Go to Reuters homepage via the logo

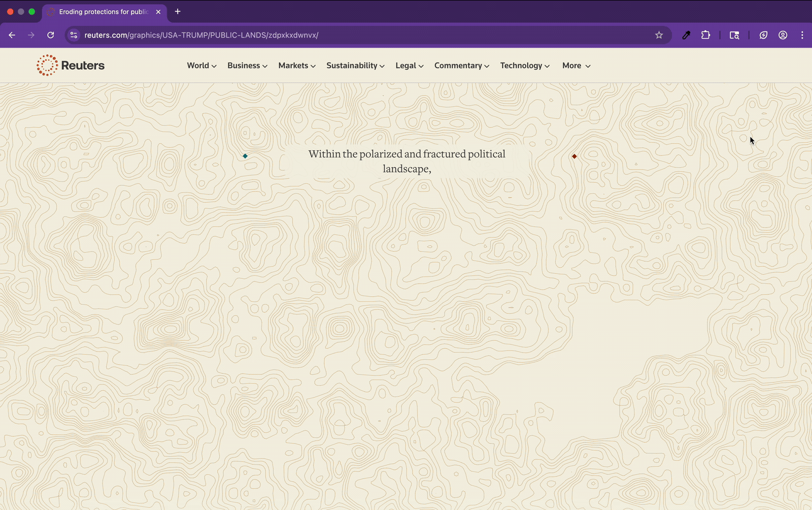click(70, 65)
